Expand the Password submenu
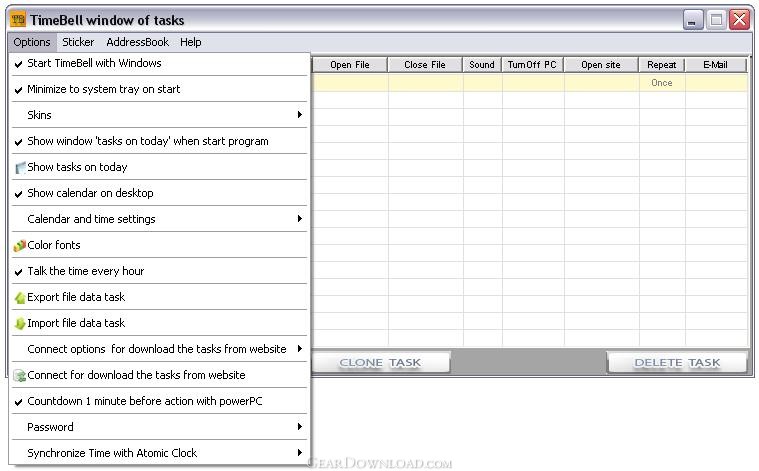The height and width of the screenshot is (471, 759). pyautogui.click(x=159, y=427)
